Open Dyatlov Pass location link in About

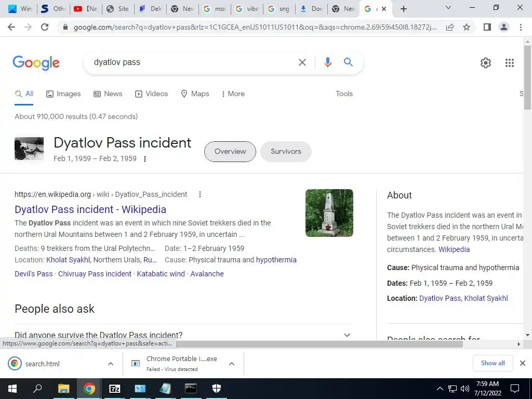(440, 298)
